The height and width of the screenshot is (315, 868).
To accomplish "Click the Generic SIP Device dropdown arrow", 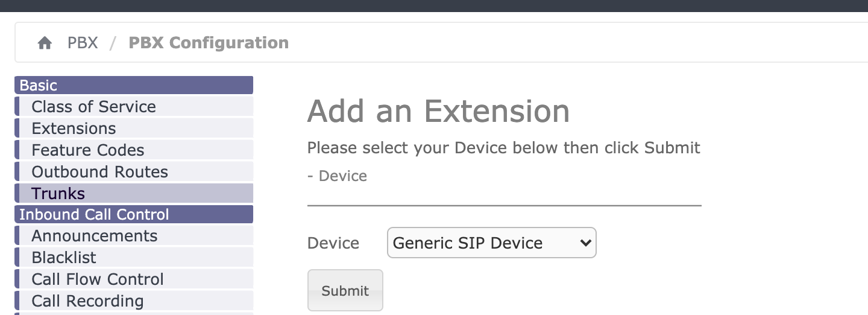I will 584,243.
